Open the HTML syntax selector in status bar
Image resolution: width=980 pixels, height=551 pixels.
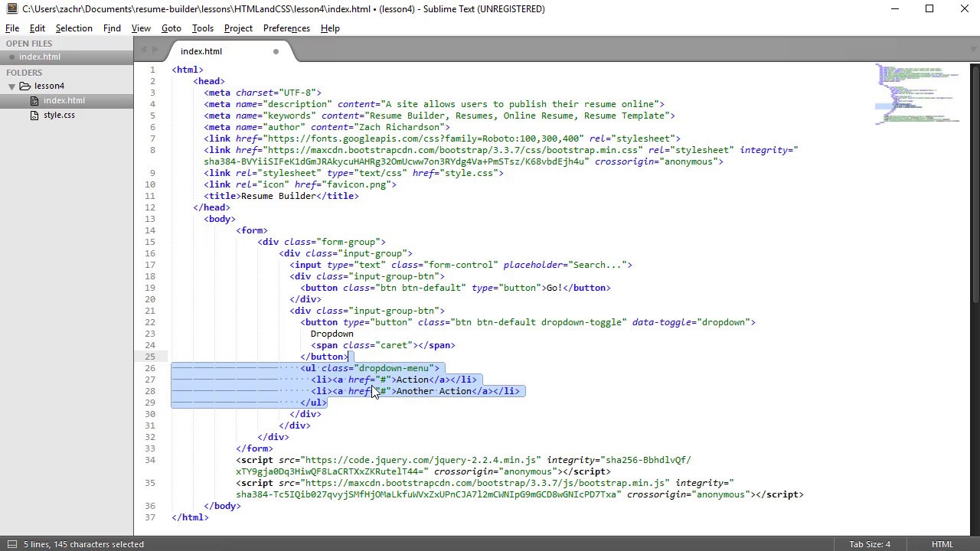pyautogui.click(x=942, y=544)
